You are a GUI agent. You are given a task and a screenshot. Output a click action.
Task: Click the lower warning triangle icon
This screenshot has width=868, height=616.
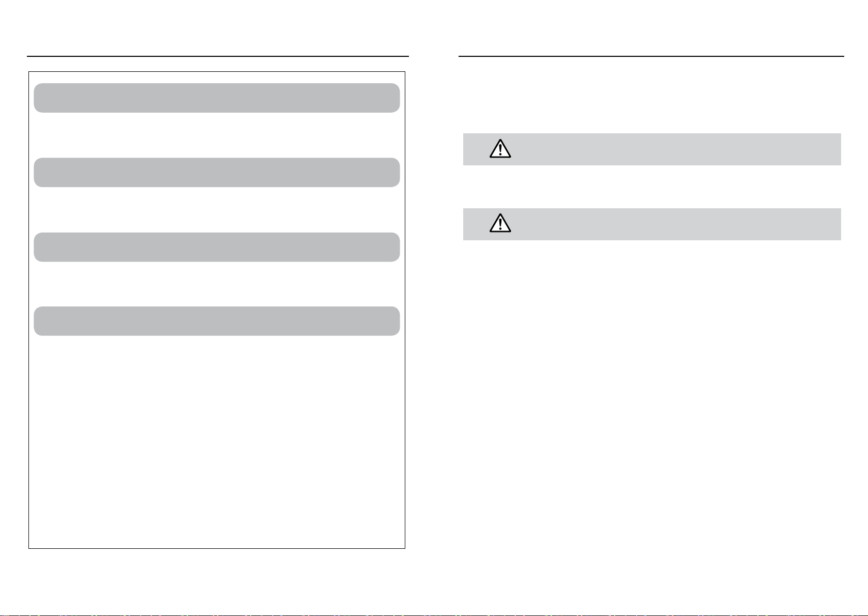(500, 223)
